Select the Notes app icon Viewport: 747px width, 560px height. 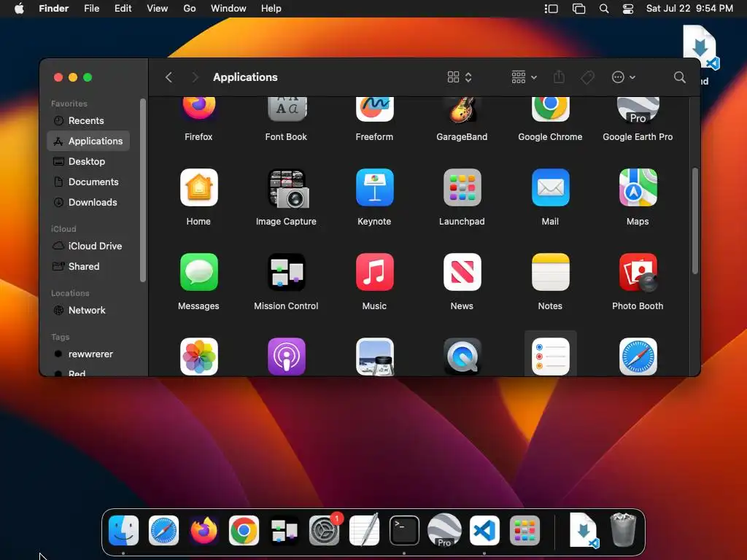[x=550, y=272]
